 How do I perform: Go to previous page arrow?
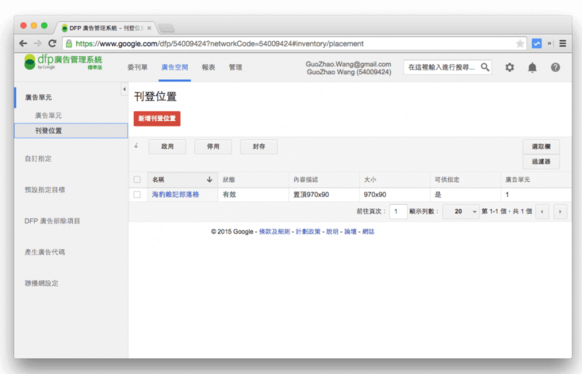click(x=542, y=211)
